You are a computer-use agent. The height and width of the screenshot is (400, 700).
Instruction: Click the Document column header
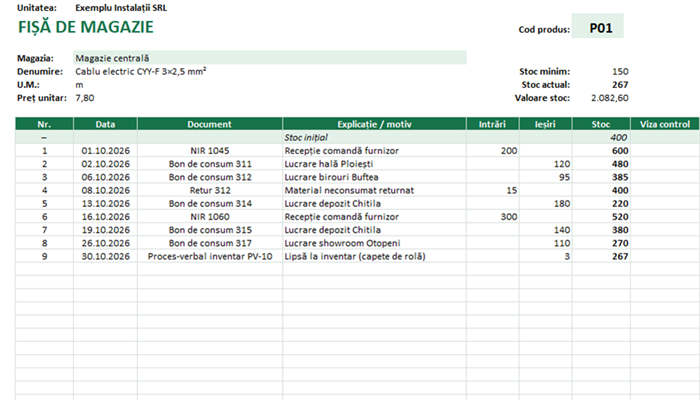coord(210,124)
